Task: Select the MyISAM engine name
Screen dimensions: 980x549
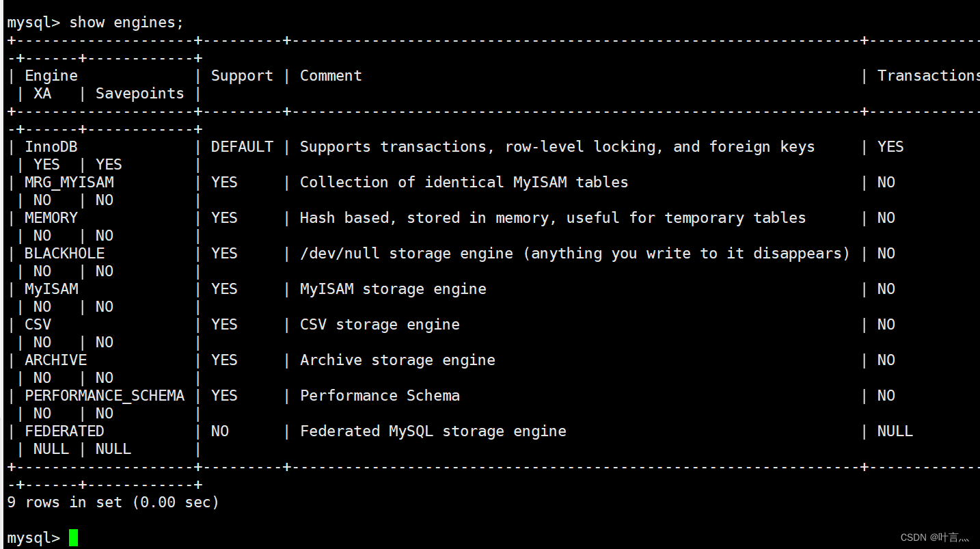Action: [x=51, y=289]
